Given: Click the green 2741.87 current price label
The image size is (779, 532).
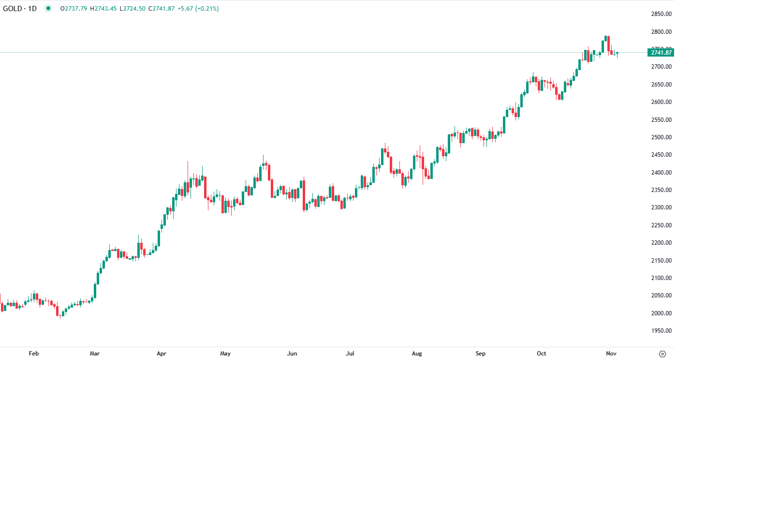Looking at the screenshot, I should coord(661,52).
